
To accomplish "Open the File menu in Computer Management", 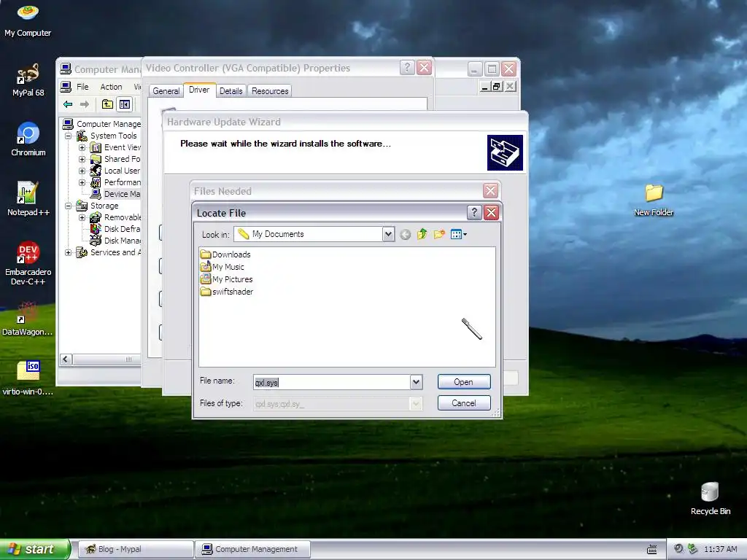I will (82, 87).
